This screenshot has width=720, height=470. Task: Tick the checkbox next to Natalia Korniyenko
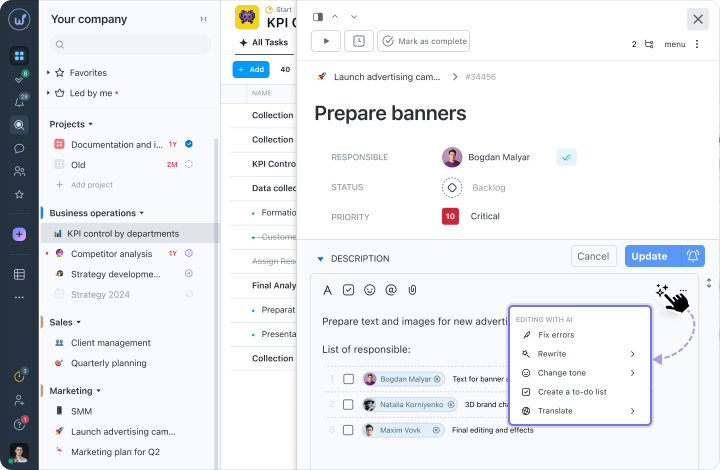(x=348, y=404)
